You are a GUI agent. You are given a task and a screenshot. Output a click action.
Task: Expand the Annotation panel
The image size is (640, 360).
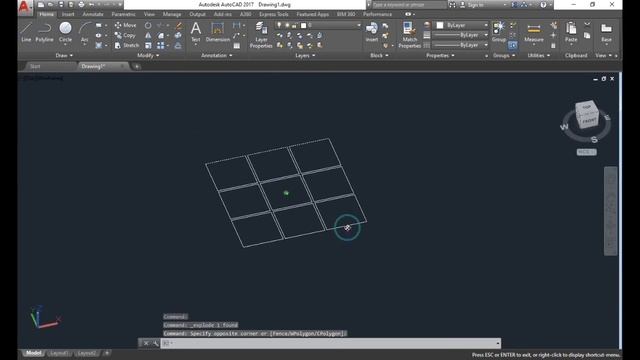point(216,56)
